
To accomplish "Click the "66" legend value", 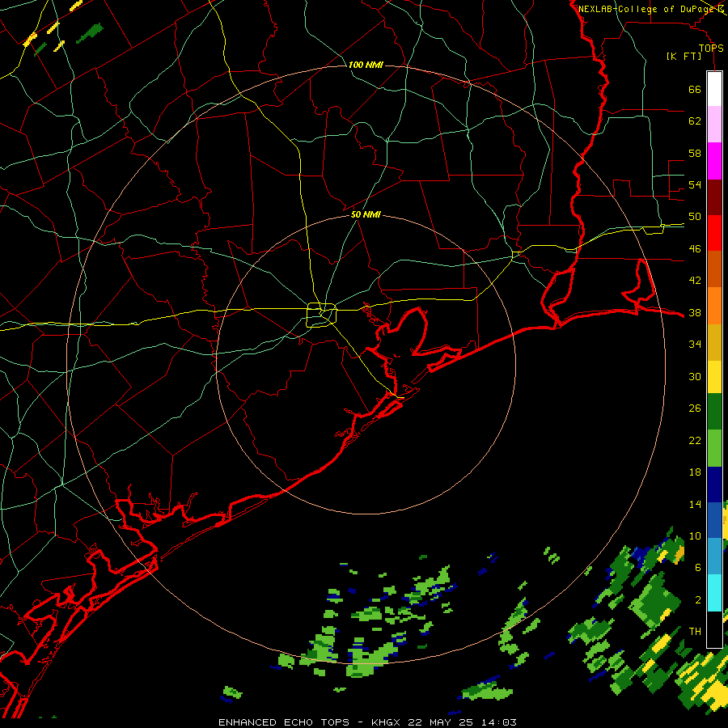I will (695, 90).
